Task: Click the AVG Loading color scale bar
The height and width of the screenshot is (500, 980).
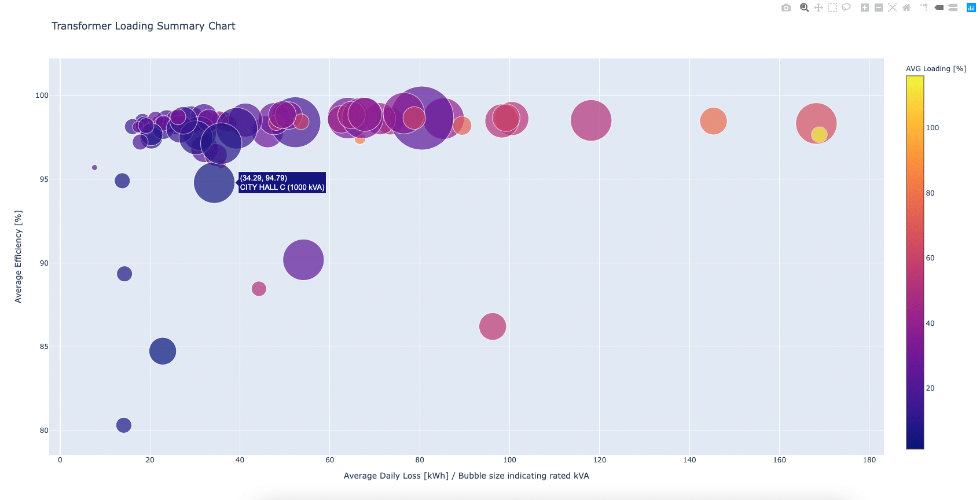Action: (915, 262)
